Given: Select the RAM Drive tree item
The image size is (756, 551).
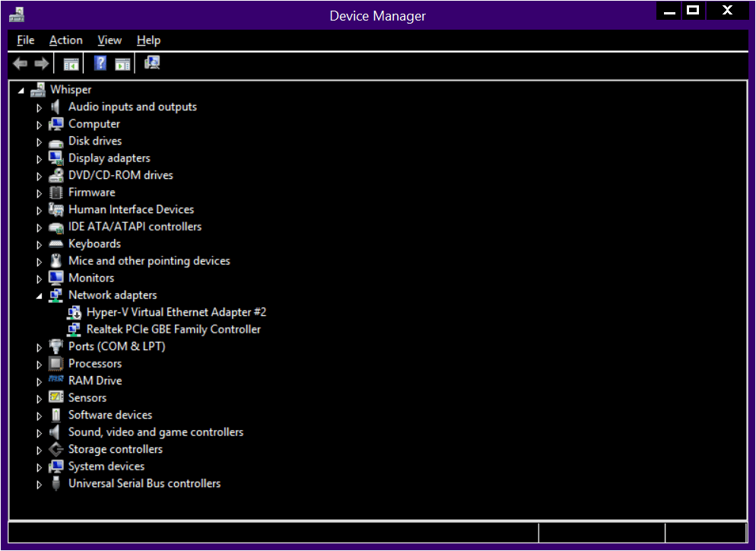Looking at the screenshot, I should pos(95,381).
